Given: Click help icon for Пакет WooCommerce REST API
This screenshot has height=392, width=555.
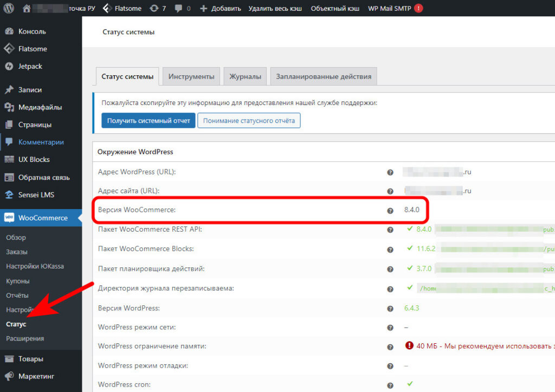Looking at the screenshot, I should click(x=390, y=230).
